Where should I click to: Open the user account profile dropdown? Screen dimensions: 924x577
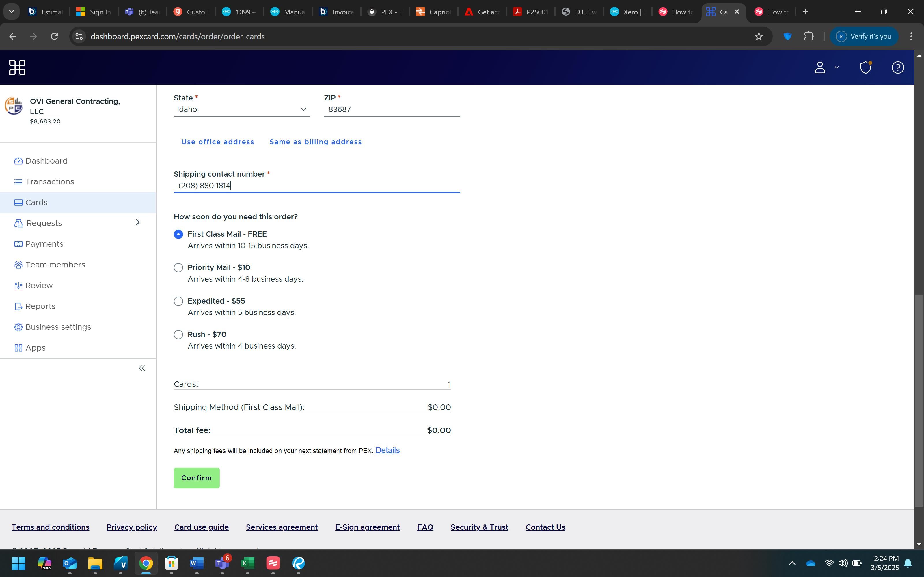point(826,68)
